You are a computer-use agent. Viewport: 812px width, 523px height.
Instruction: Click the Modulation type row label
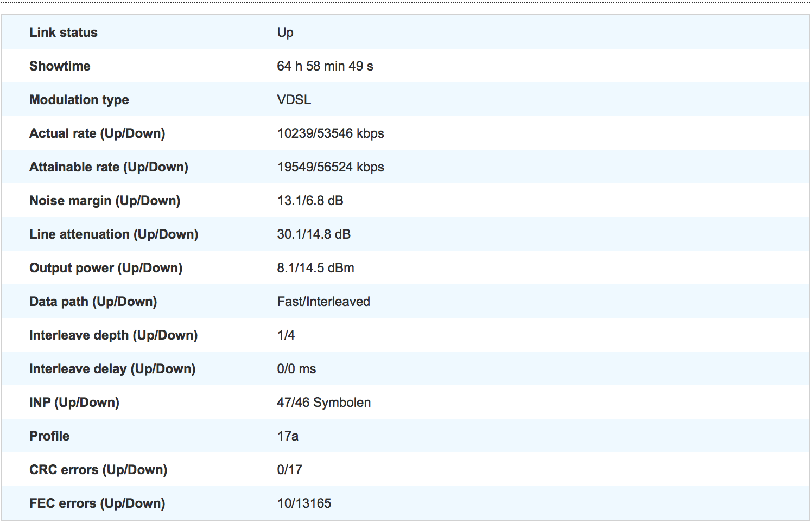pyautogui.click(x=79, y=100)
